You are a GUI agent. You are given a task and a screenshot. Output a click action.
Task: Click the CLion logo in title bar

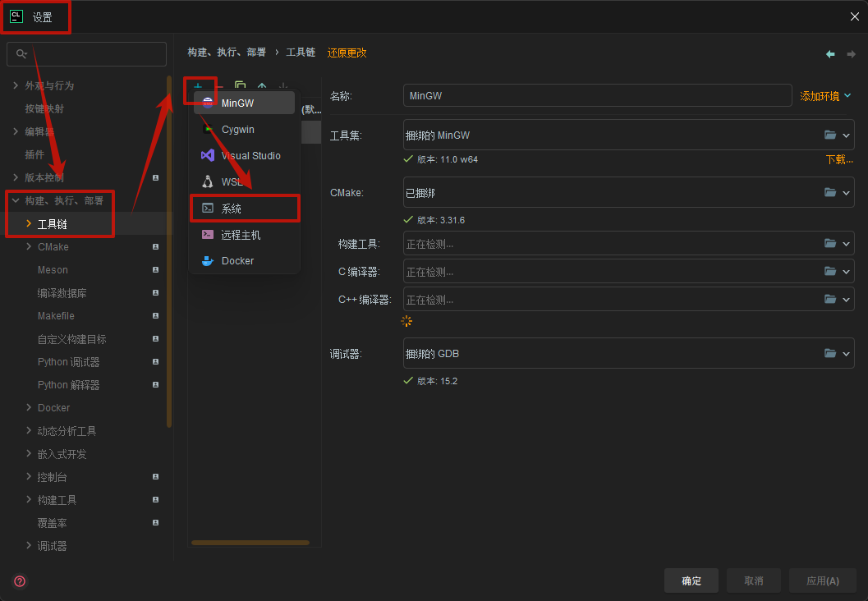pyautogui.click(x=16, y=16)
